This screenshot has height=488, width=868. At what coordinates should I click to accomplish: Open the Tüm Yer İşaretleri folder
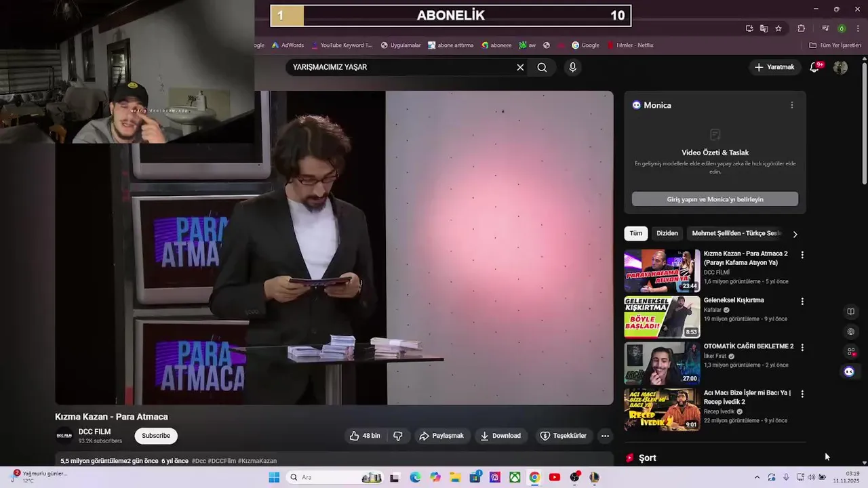pyautogui.click(x=835, y=45)
